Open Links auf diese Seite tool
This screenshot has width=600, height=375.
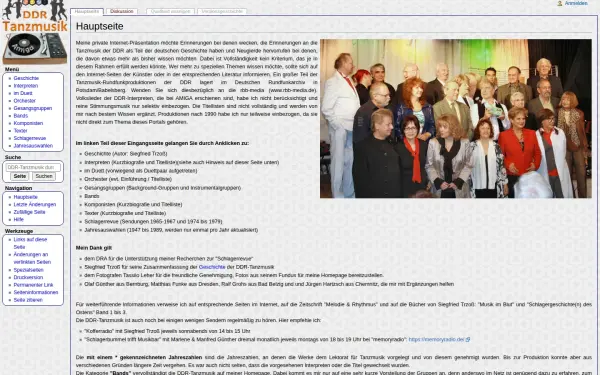click(x=30, y=243)
